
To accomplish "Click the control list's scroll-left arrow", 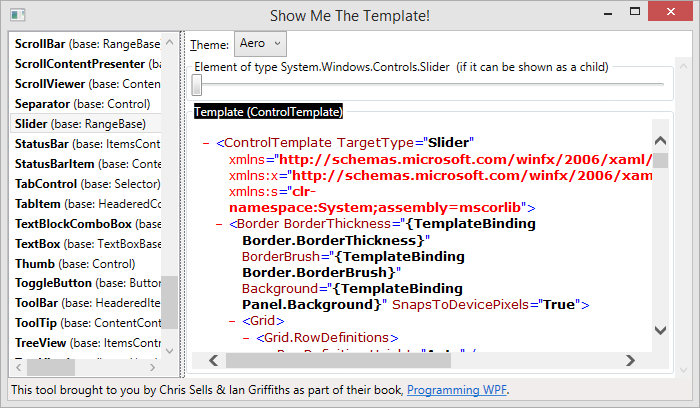I will pos(18,367).
